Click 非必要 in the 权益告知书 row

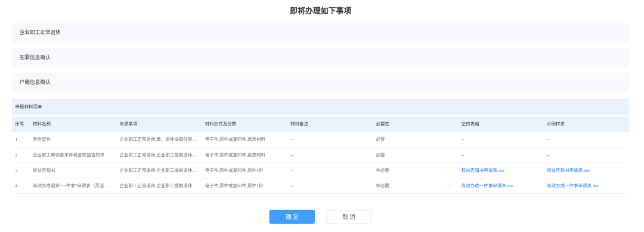pyautogui.click(x=382, y=171)
